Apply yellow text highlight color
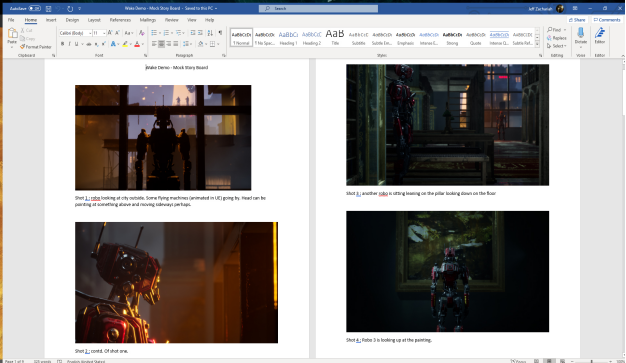 (x=125, y=44)
